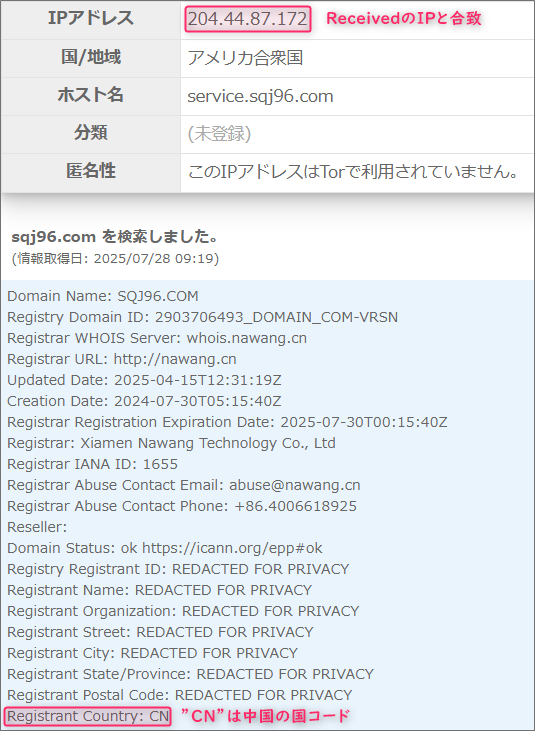Click the IP address 204.44.87.172
The image size is (535, 731).
pos(247,19)
